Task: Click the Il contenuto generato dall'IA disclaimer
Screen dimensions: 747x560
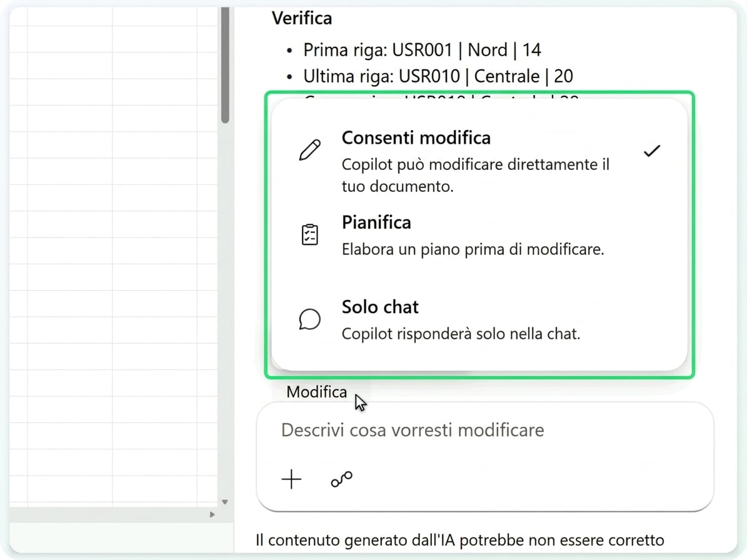Action: point(459,541)
